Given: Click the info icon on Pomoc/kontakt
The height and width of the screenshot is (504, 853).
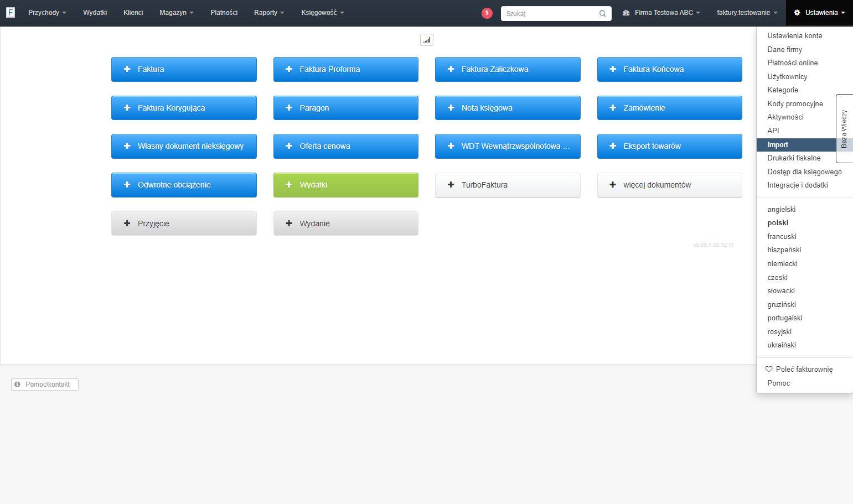Looking at the screenshot, I should (17, 384).
